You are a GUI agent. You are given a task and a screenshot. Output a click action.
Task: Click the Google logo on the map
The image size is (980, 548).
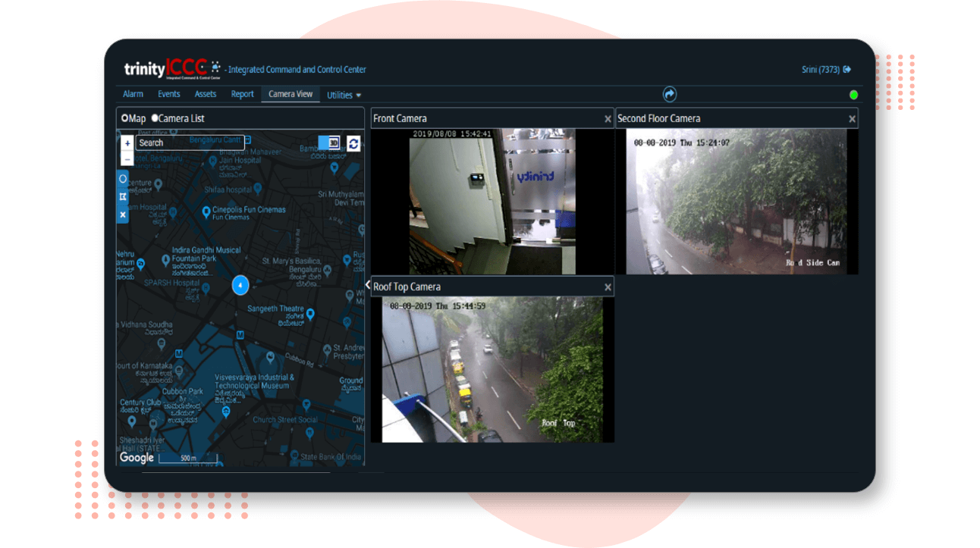click(137, 458)
